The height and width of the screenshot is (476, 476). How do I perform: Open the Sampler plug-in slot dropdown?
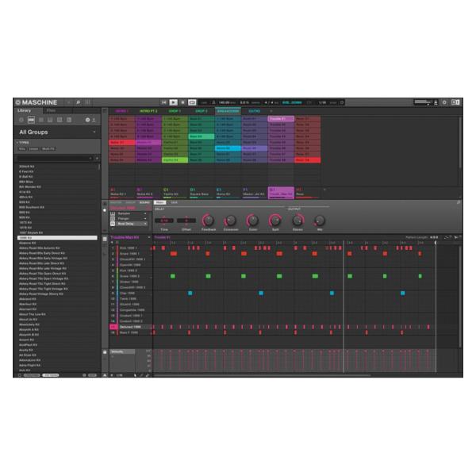click(145, 213)
